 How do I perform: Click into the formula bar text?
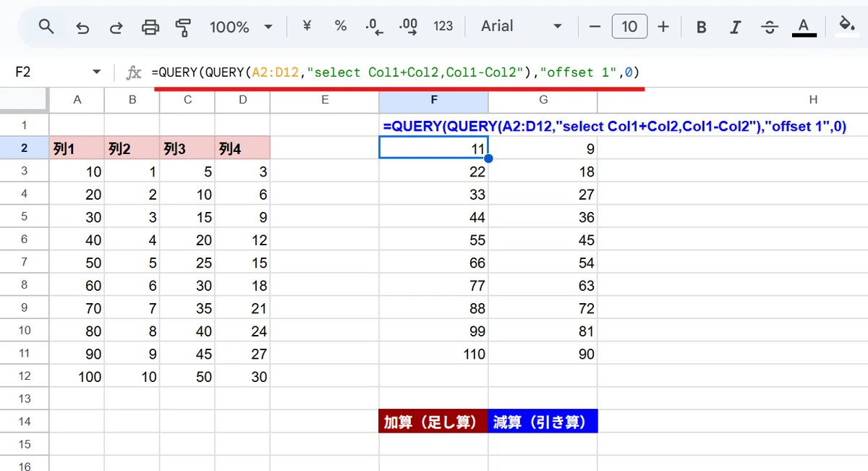pos(396,72)
